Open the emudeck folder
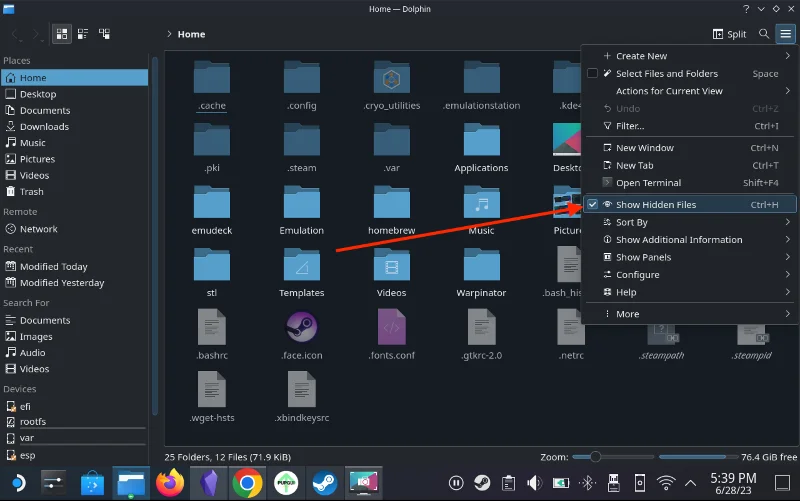This screenshot has height=501, width=800. point(212,211)
